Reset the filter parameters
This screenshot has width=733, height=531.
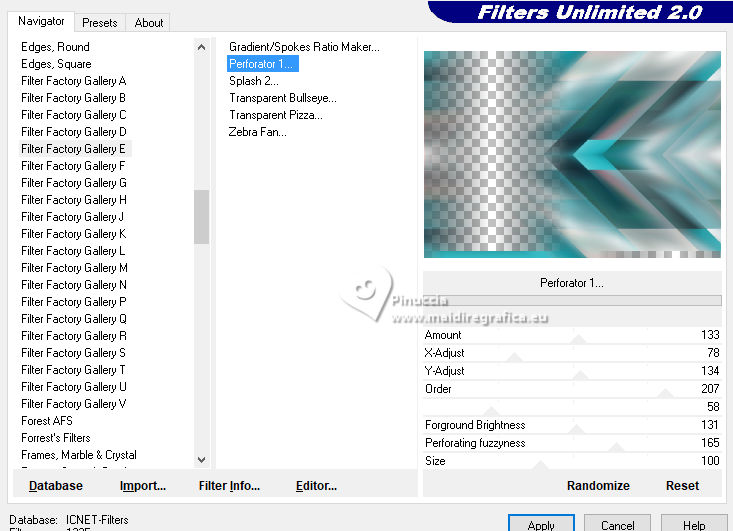point(682,486)
